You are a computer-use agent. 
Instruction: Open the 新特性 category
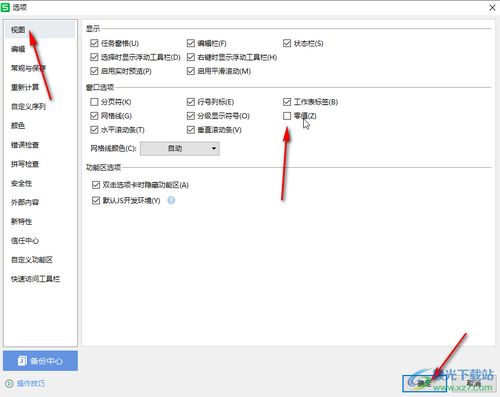(x=21, y=221)
